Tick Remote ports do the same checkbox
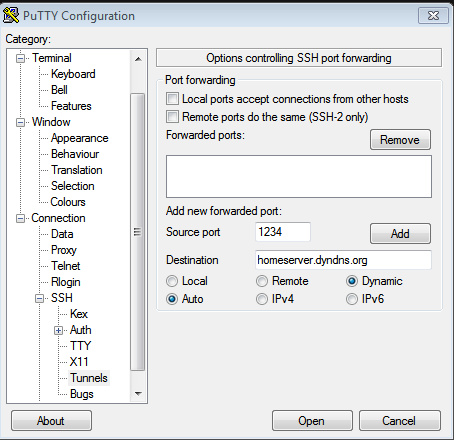Viewport: 454px width, 440px height. (x=172, y=117)
